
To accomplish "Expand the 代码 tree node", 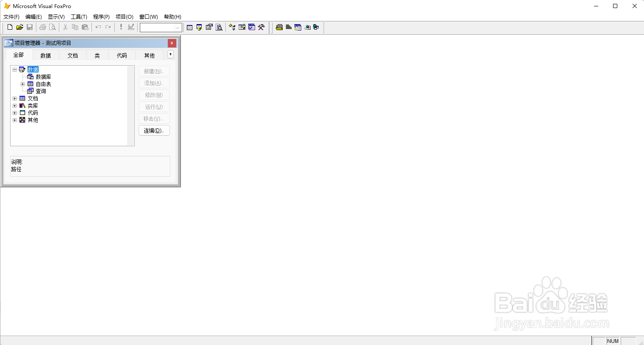I will 14,113.
